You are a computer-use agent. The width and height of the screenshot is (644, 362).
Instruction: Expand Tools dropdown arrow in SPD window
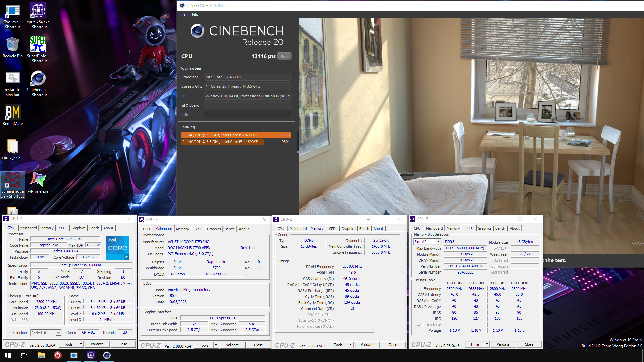487,344
